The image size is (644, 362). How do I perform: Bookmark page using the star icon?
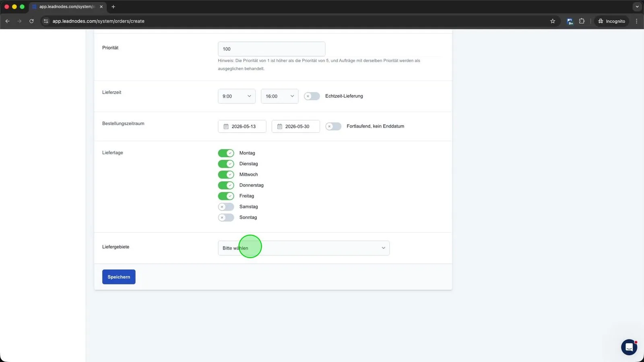click(553, 21)
